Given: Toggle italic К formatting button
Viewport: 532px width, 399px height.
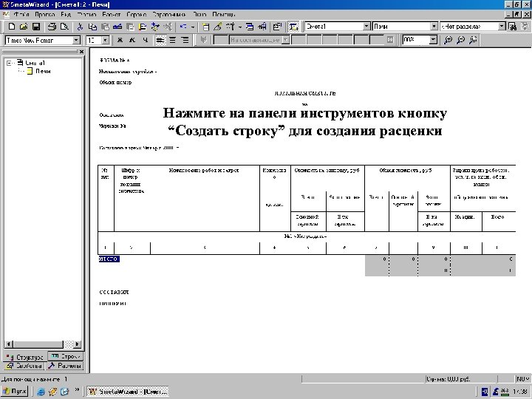Looking at the screenshot, I should click(132, 40).
